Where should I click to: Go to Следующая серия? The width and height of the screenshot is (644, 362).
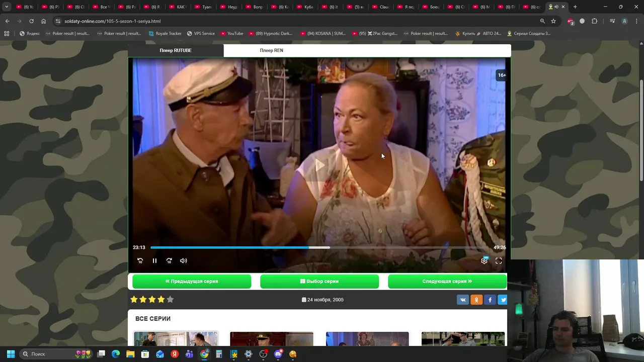[x=447, y=281]
